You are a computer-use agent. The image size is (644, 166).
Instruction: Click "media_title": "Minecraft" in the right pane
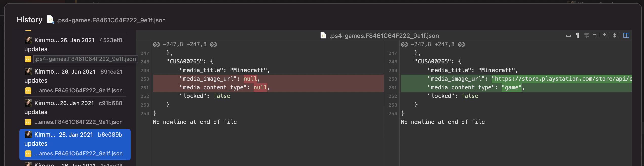pyautogui.click(x=473, y=70)
